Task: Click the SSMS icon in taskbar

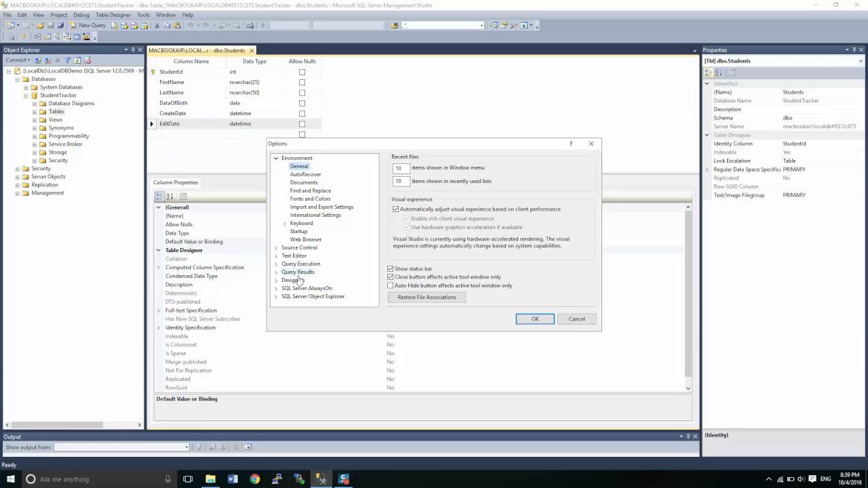Action: pos(321,479)
